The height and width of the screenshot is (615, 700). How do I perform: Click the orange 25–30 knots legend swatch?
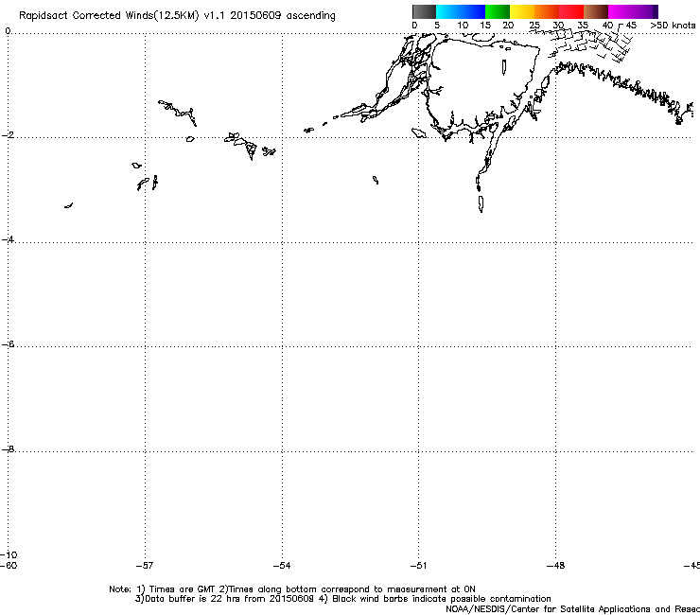click(x=547, y=11)
